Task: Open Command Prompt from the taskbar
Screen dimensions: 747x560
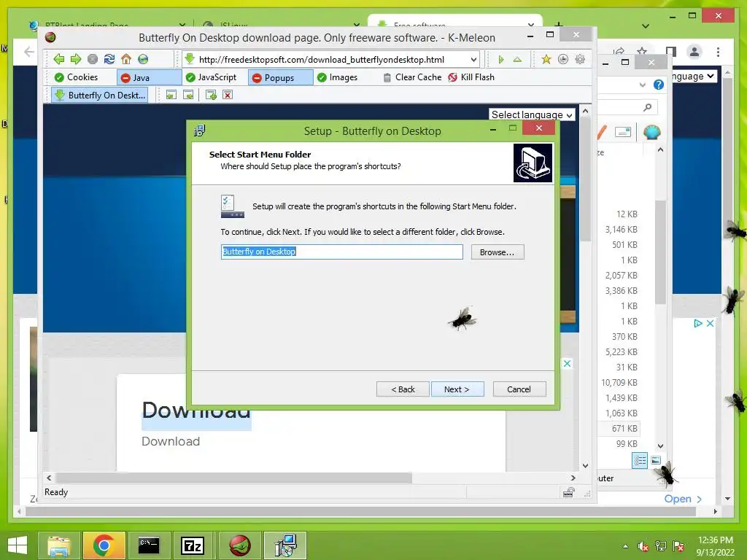Action: click(x=149, y=545)
